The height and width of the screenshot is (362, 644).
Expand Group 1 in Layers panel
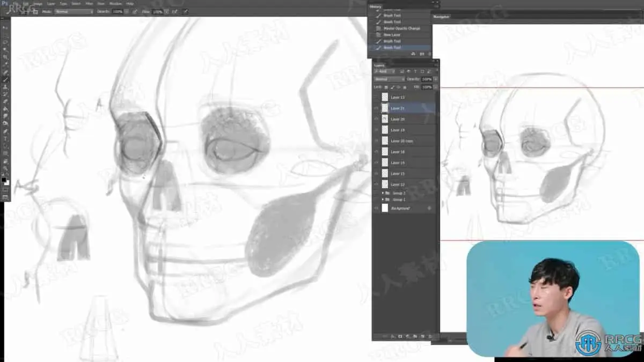click(383, 200)
